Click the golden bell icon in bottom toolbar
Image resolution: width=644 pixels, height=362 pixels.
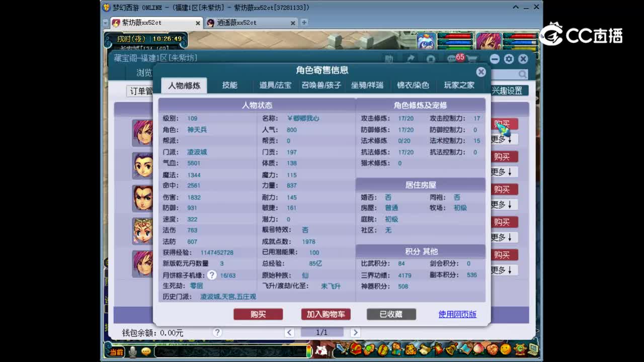(x=451, y=348)
